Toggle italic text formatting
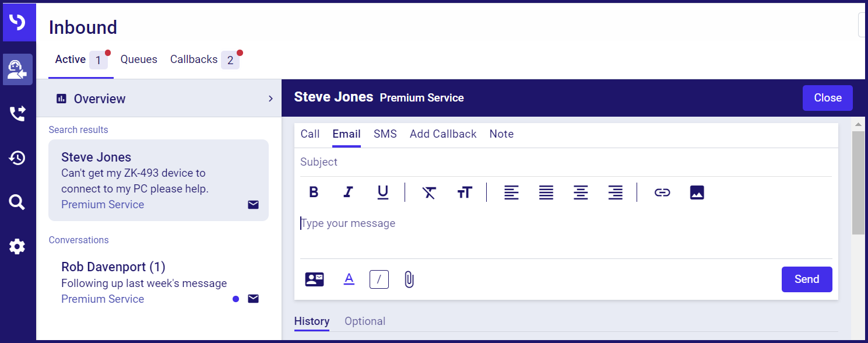 tap(348, 192)
